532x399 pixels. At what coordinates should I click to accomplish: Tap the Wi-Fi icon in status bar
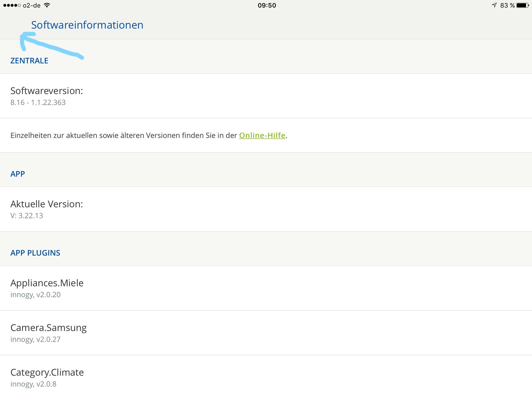coord(47,5)
